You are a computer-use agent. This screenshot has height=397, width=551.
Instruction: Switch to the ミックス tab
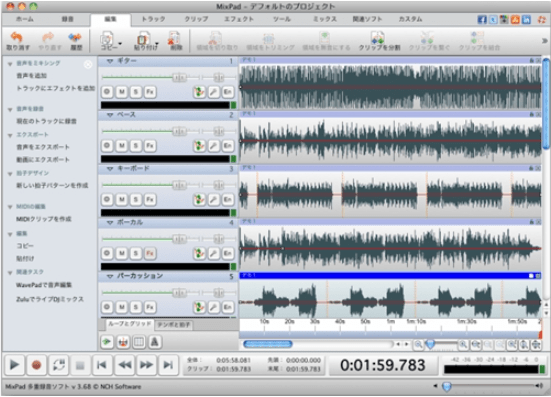tap(325, 19)
